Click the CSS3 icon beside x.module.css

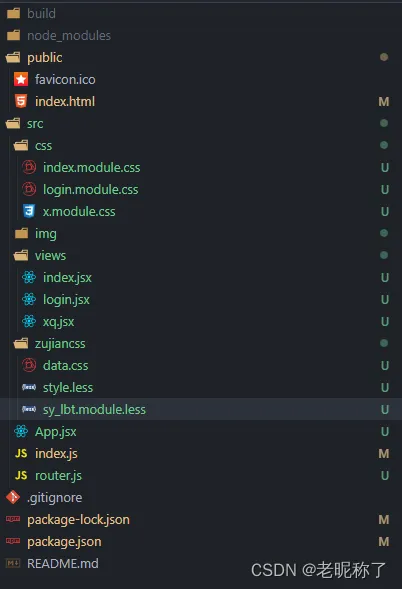(x=29, y=211)
